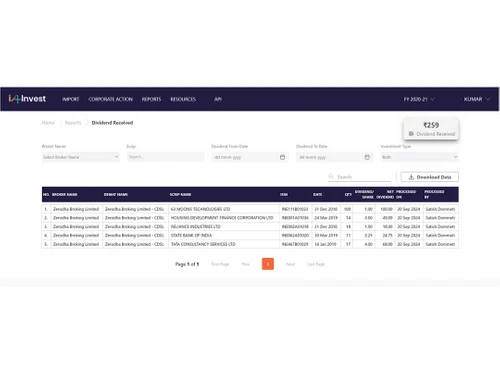The height and width of the screenshot is (375, 500).
Task: Click the ₹259 Dividend Received card
Action: (431, 129)
